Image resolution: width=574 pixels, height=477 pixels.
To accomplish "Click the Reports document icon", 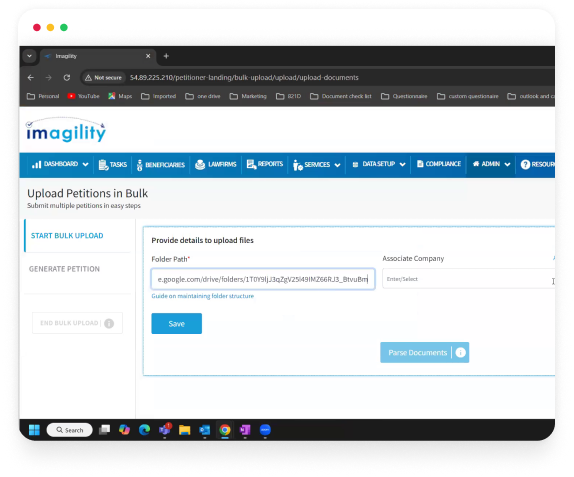I will [251, 164].
